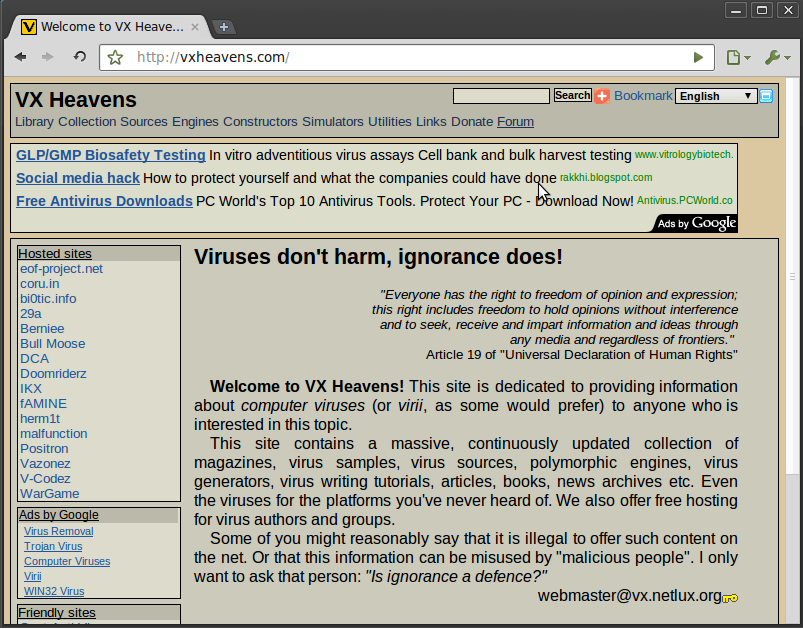Open Free Antivirus Downloads ad link
The image size is (803, 629).
point(104,201)
